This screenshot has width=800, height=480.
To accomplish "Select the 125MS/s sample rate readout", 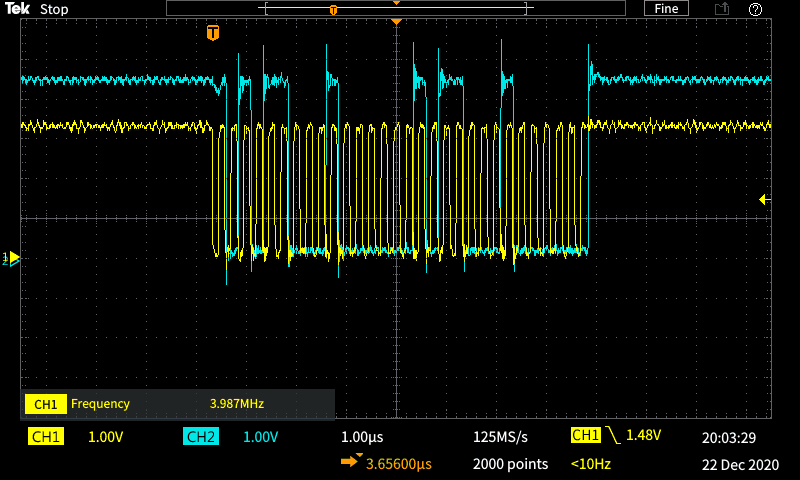I will tap(500, 437).
